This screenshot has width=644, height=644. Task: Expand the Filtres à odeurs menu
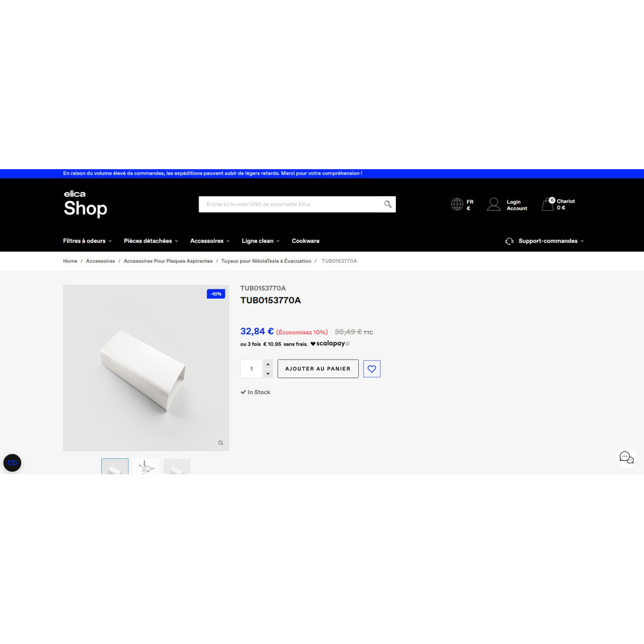(87, 241)
